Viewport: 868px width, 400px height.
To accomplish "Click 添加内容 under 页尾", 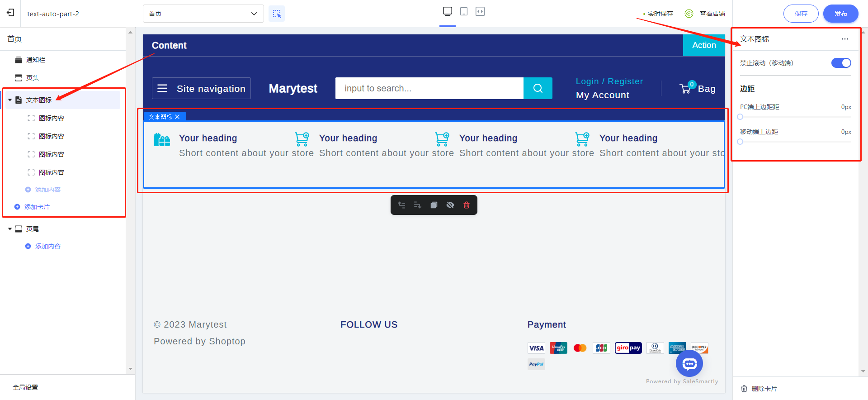I will 43,246.
